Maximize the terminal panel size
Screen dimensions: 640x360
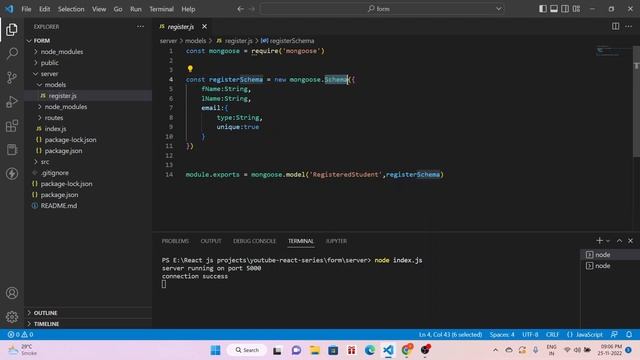click(x=619, y=241)
